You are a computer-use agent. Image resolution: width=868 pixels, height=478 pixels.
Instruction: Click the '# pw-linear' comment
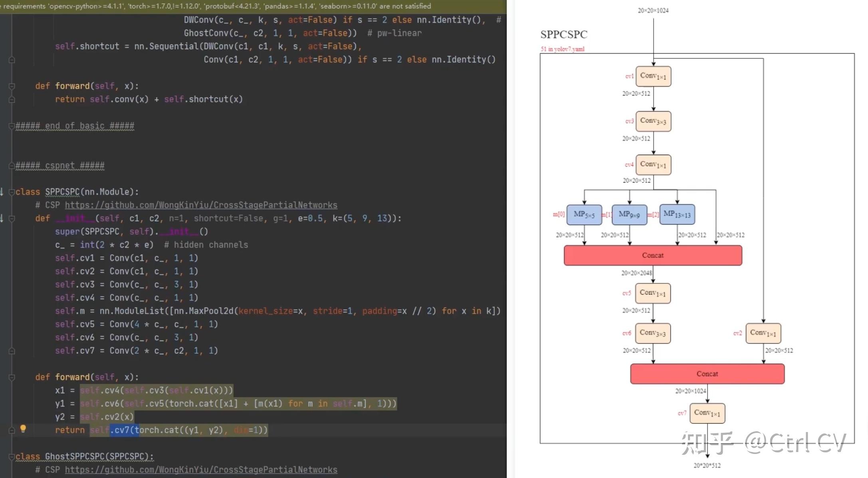pos(394,33)
